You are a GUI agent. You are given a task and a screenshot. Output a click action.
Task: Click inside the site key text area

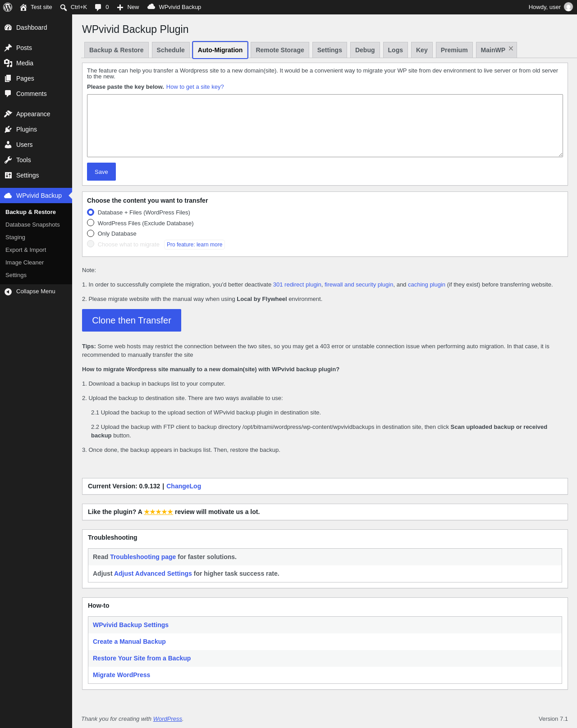pyautogui.click(x=325, y=126)
